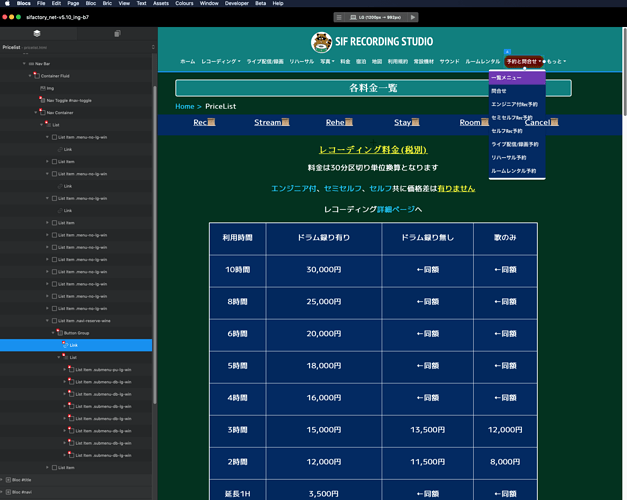Click the 予約と問合せ nav button
627x500 pixels.
point(523,61)
